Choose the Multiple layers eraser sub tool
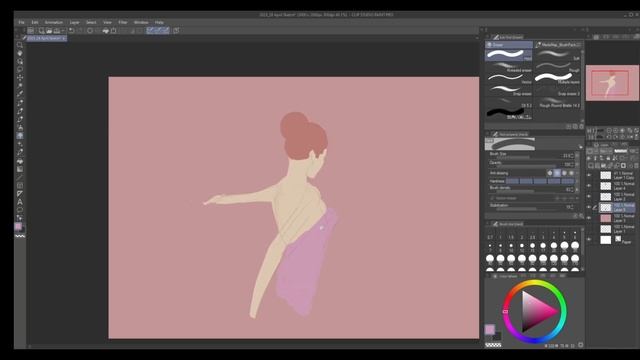The width and height of the screenshot is (640, 360). (x=558, y=79)
